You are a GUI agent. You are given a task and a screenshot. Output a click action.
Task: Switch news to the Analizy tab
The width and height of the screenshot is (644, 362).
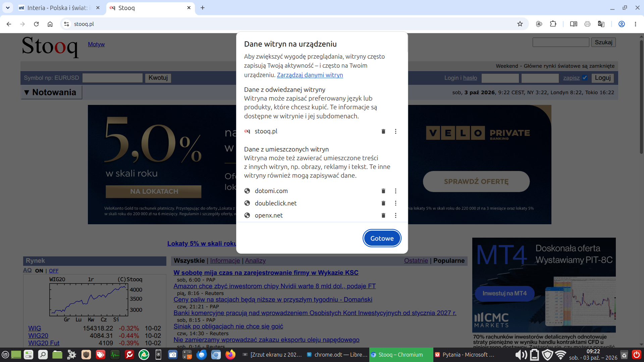click(255, 261)
